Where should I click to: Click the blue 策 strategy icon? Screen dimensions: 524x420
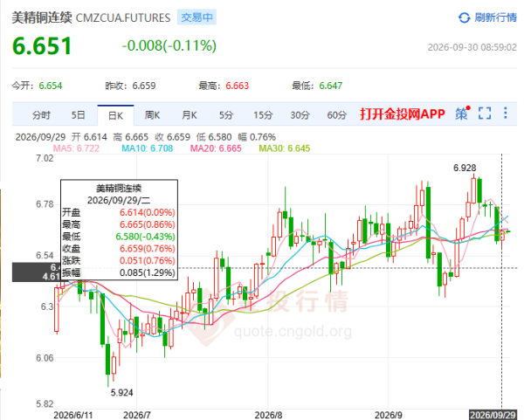pyautogui.click(x=463, y=114)
